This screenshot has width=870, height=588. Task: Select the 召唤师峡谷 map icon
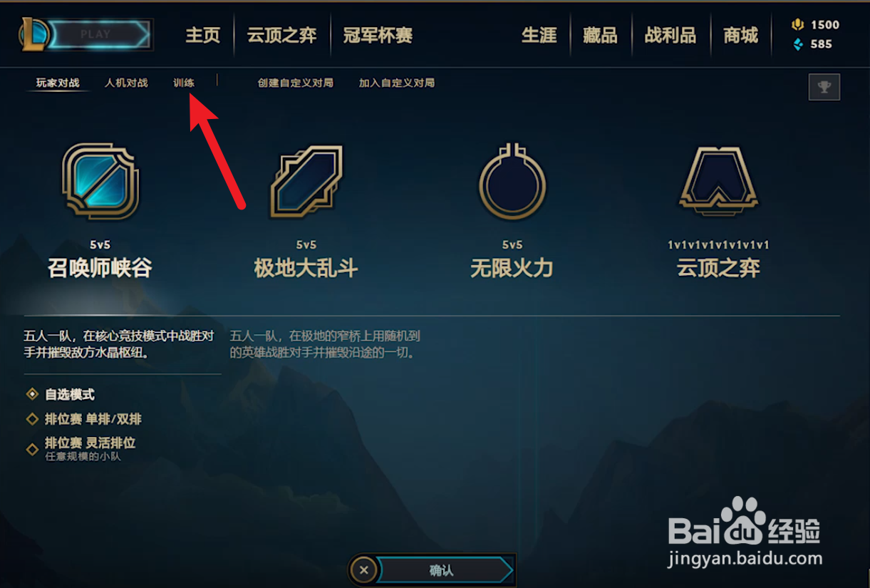[100, 181]
